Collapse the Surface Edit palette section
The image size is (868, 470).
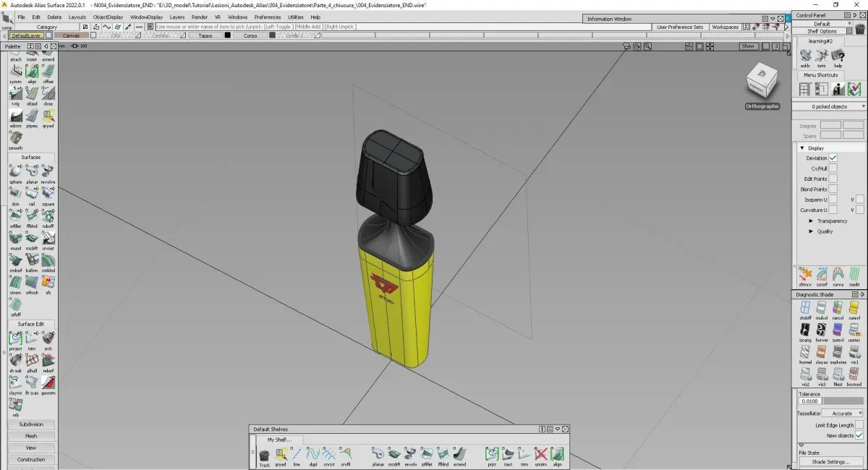(31, 324)
